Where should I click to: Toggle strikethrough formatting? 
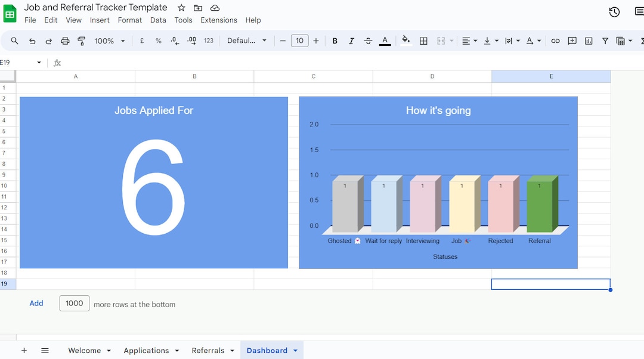click(368, 41)
